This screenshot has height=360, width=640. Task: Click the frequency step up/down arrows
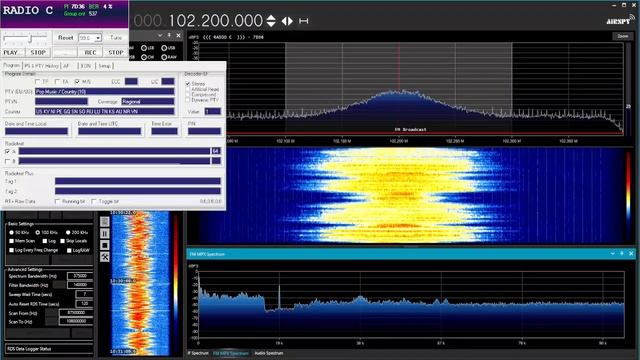click(271, 21)
